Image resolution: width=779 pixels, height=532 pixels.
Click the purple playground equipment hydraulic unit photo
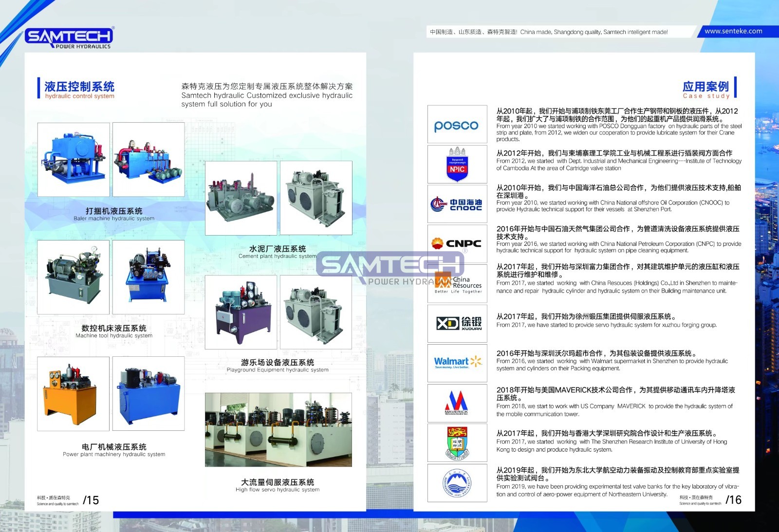coord(241,312)
